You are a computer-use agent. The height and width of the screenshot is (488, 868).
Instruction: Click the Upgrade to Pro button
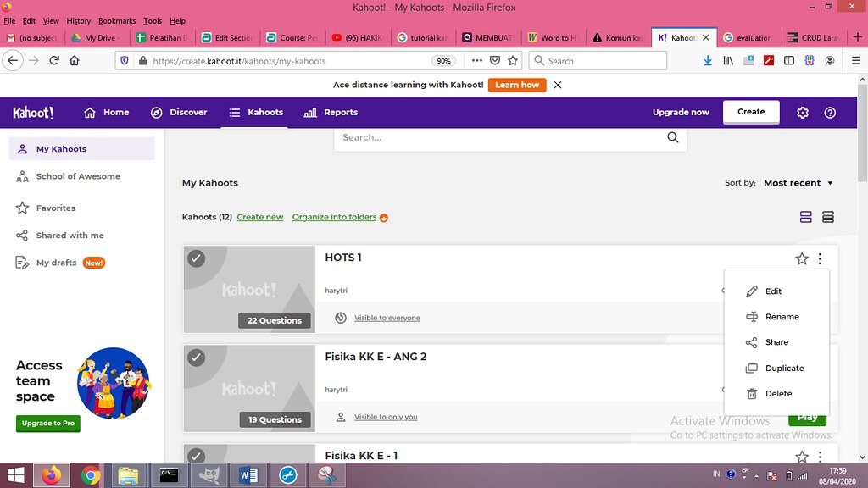[48, 424]
